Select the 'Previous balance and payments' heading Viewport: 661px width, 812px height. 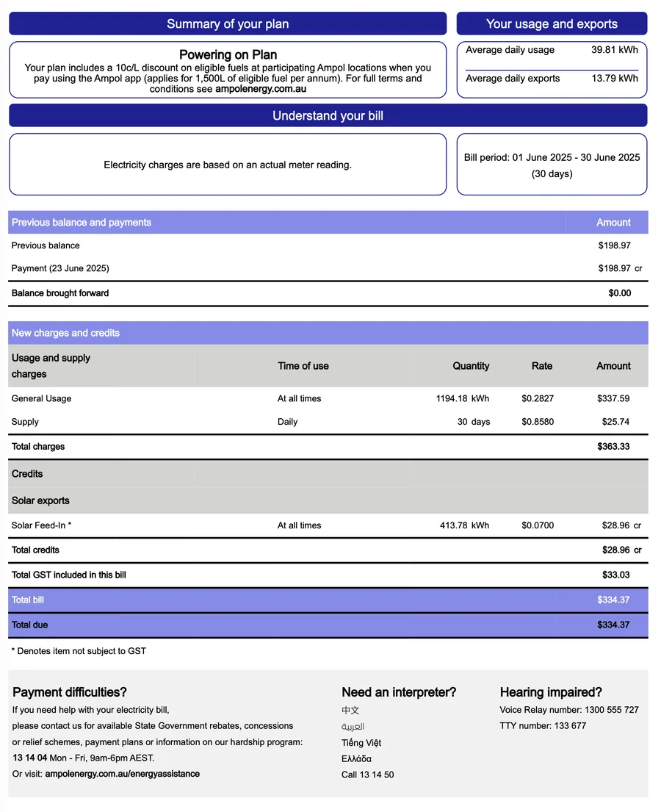[82, 222]
